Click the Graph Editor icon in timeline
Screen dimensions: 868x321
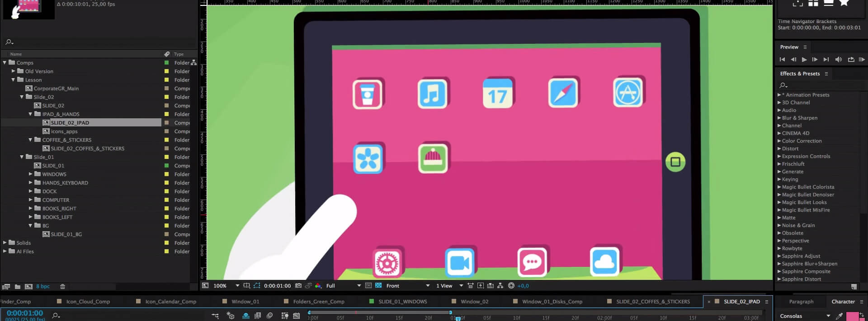tap(297, 316)
